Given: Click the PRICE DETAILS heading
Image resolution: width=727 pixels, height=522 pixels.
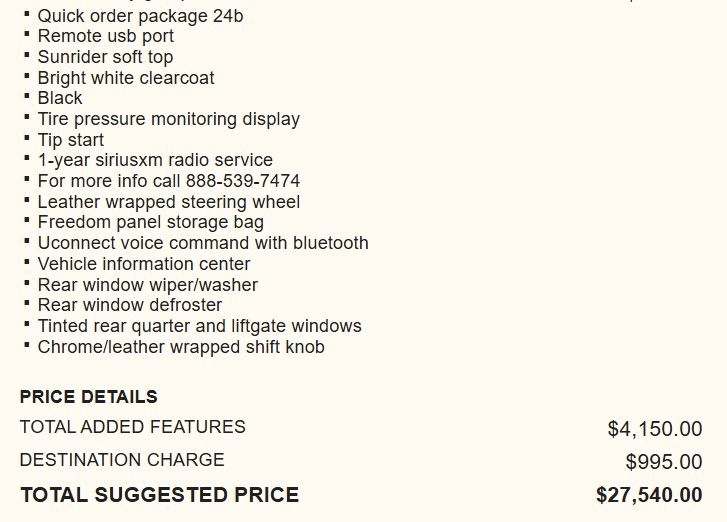Looking at the screenshot, I should 88,397.
